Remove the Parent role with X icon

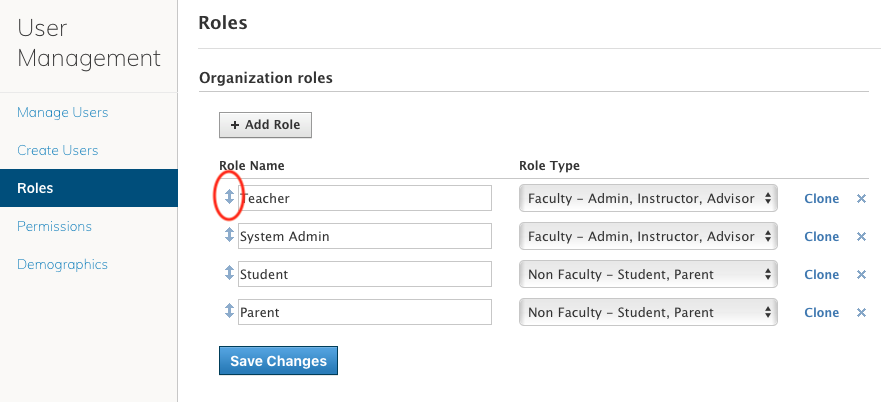click(861, 313)
